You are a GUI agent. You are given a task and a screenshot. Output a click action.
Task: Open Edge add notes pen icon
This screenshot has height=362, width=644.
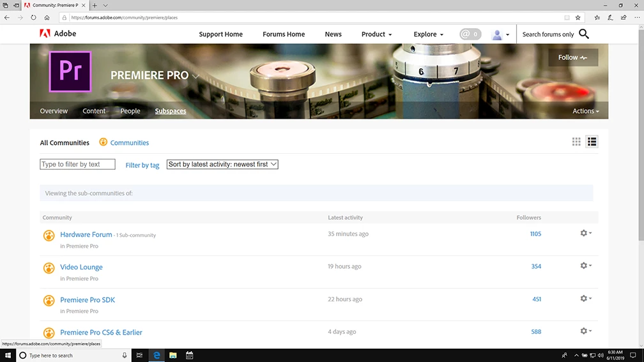pos(610,18)
